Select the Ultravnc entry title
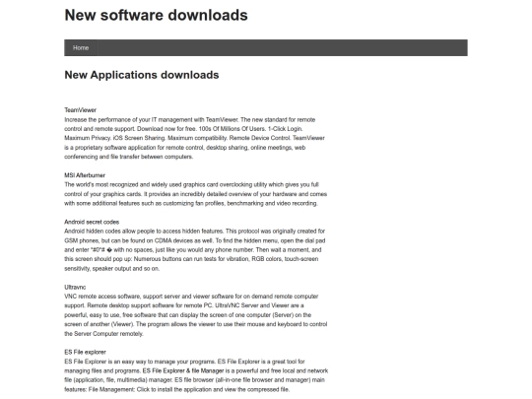Viewport: 532px width, 399px height. pos(75,287)
